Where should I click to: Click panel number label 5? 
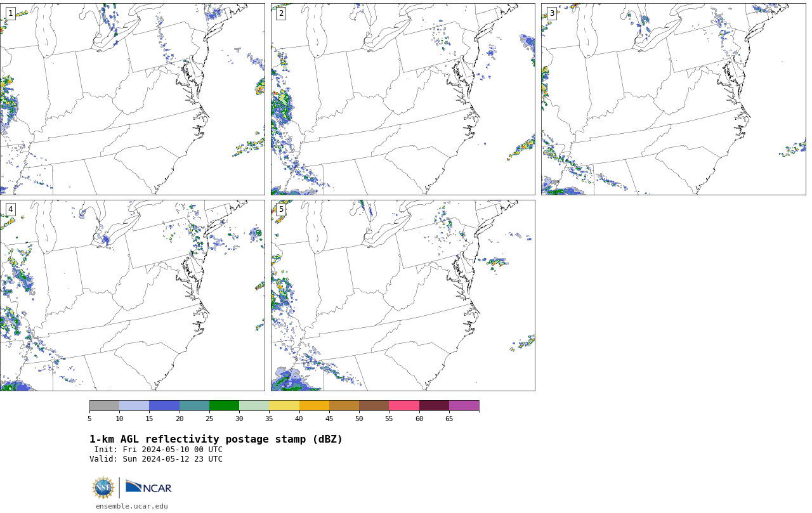[281, 209]
